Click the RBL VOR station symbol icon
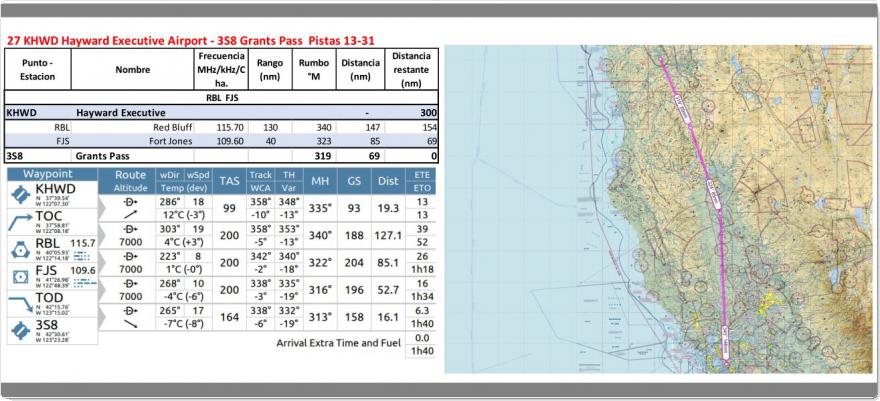The image size is (880, 401). pos(20,250)
